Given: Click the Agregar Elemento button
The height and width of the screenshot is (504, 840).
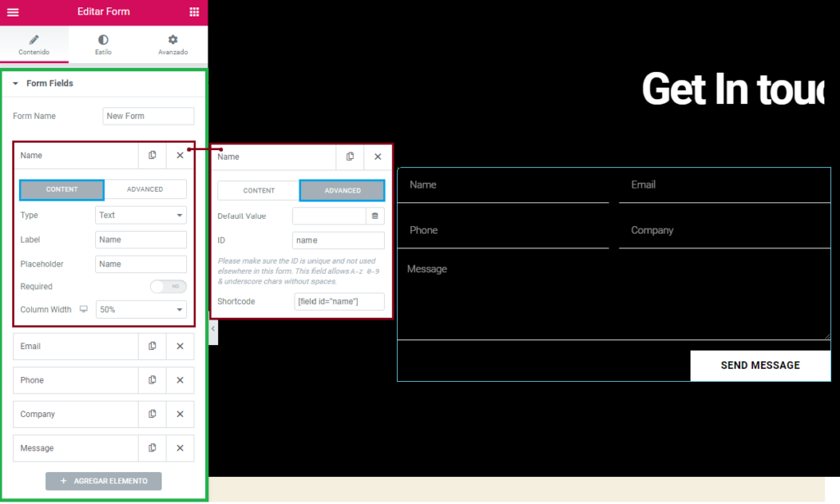Looking at the screenshot, I should click(103, 481).
